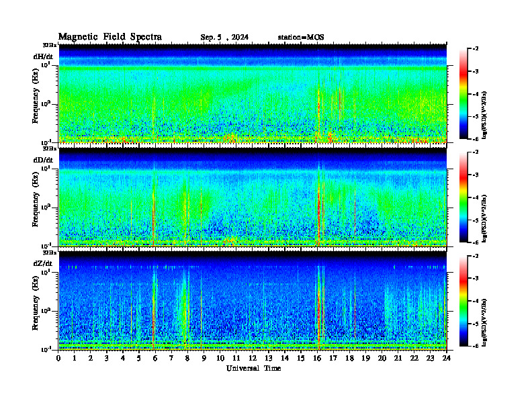Viewport: 532px width, 411px height.
Task: Click hour tick label "18" on time axis
Action: click(x=349, y=358)
